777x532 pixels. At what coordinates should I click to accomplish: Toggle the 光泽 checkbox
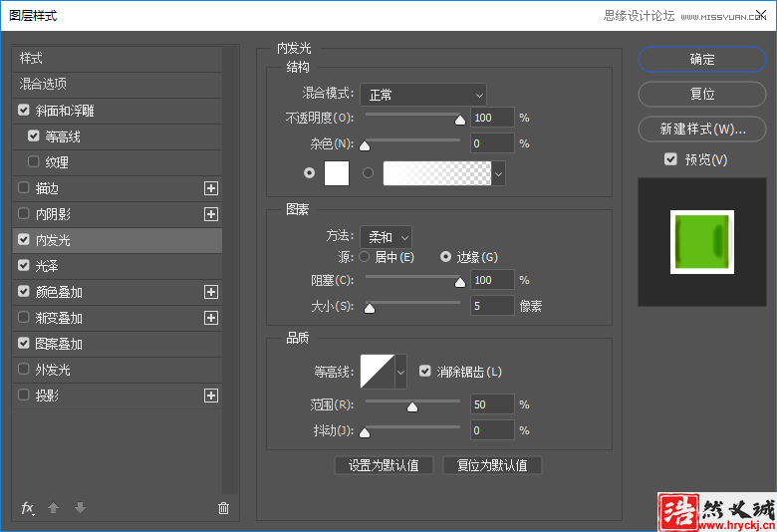tap(24, 265)
